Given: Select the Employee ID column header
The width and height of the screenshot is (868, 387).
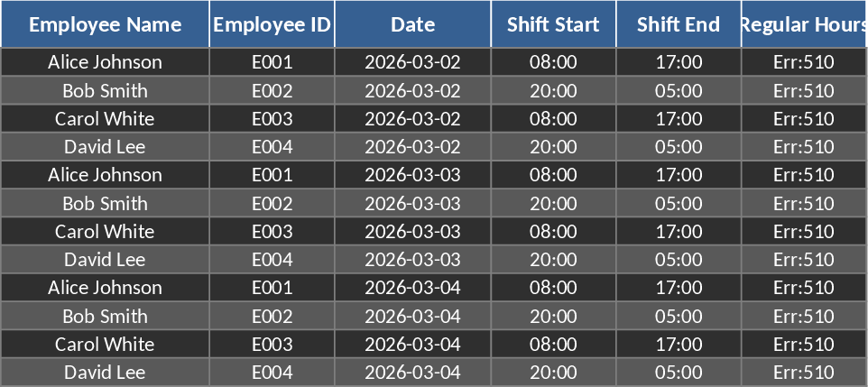Looking at the screenshot, I should [x=272, y=24].
